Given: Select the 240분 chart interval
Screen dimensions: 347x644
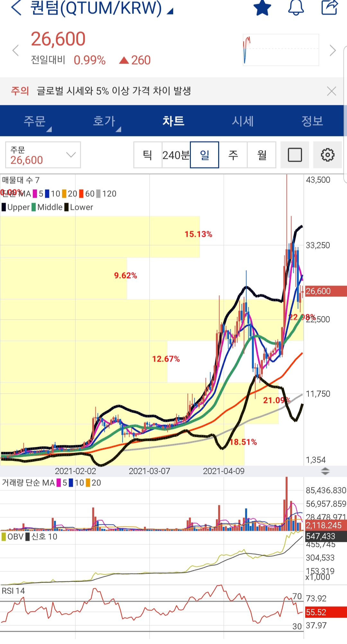Looking at the screenshot, I should (176, 155).
